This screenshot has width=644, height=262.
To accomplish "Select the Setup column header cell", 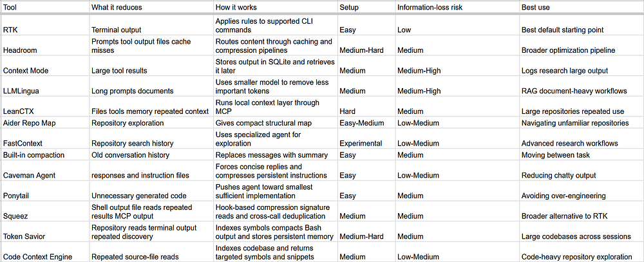I will pyautogui.click(x=366, y=7).
